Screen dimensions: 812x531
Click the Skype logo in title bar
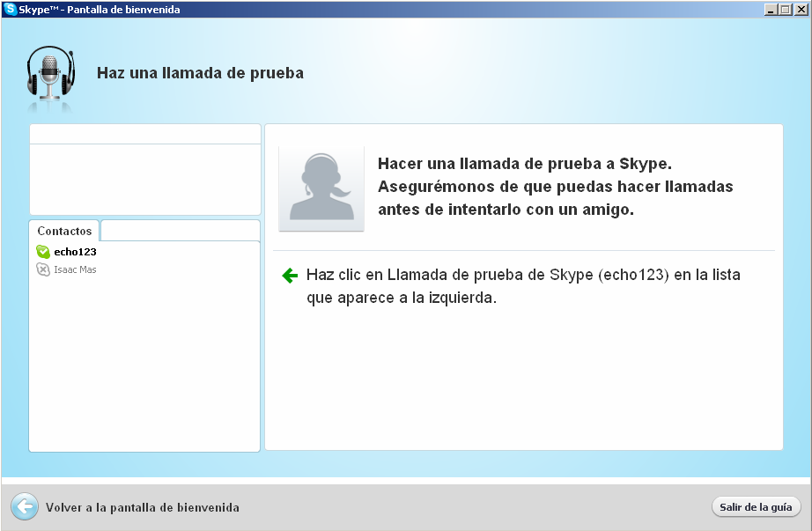pos(10,10)
